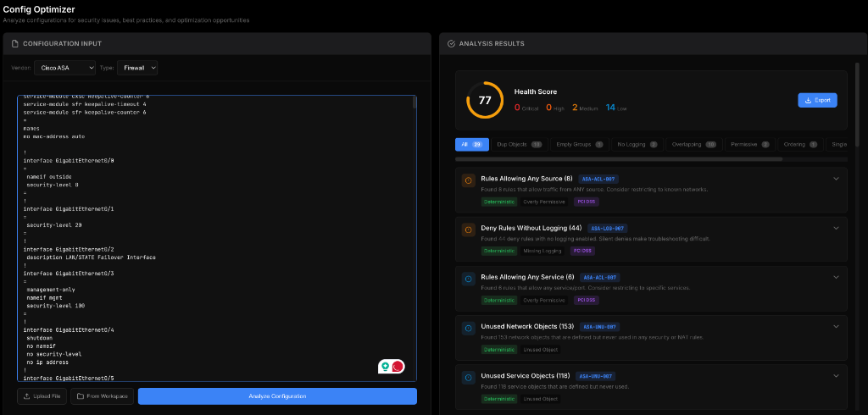The image size is (868, 415).
Task: Click the blue info icon for Unused Service Objects
Action: pyautogui.click(x=468, y=376)
